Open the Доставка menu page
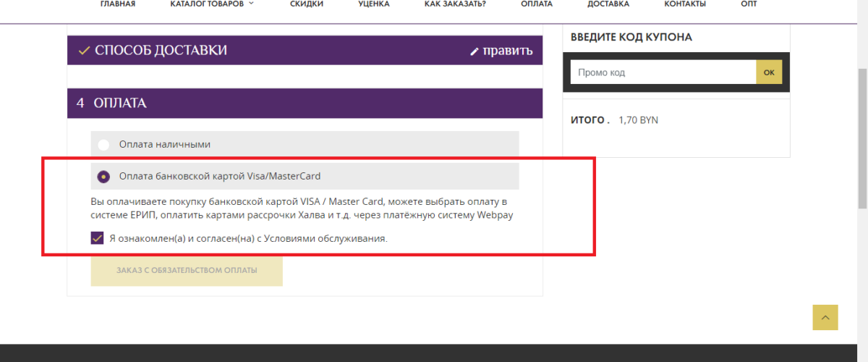Image resolution: width=868 pixels, height=362 pixels. click(x=608, y=4)
